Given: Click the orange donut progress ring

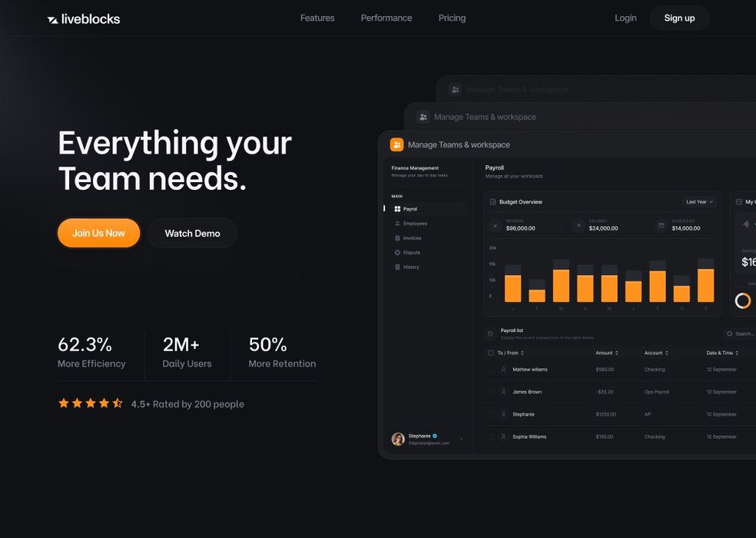Looking at the screenshot, I should point(743,301).
